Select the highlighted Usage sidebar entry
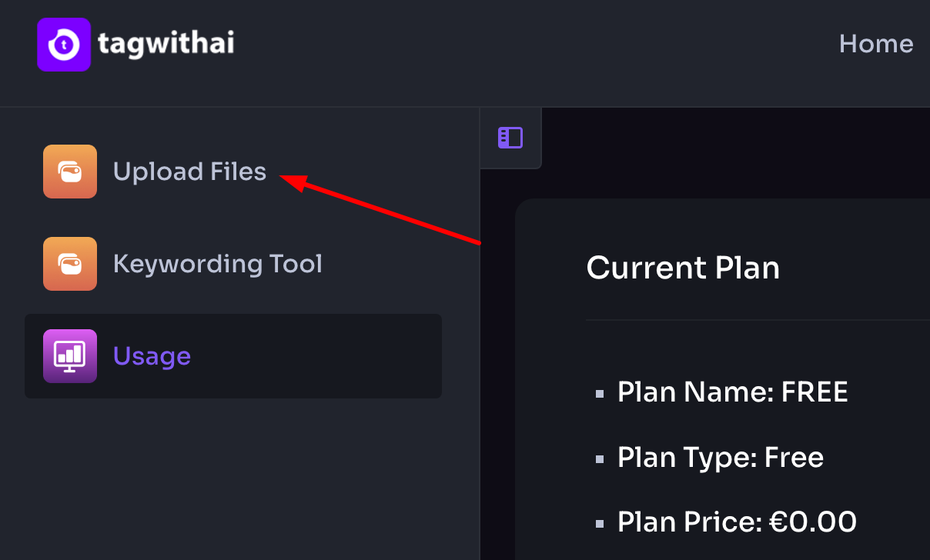The height and width of the screenshot is (560, 930). [152, 355]
